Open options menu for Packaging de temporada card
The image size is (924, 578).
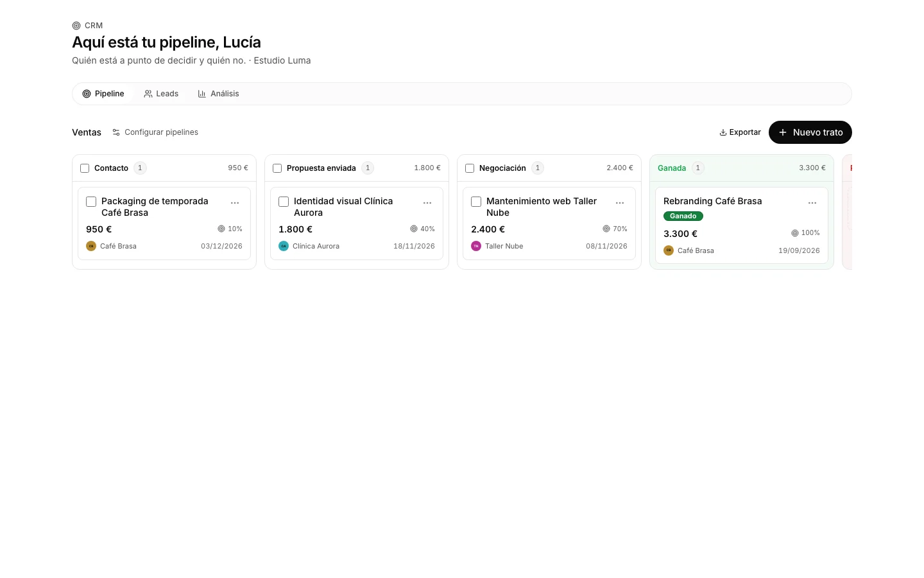point(235,203)
